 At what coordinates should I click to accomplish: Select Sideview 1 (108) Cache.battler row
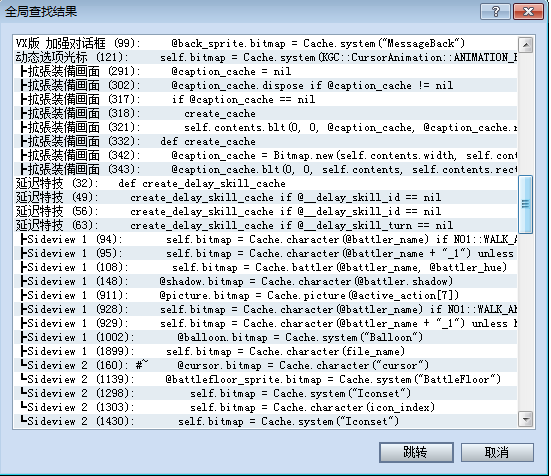click(265, 267)
